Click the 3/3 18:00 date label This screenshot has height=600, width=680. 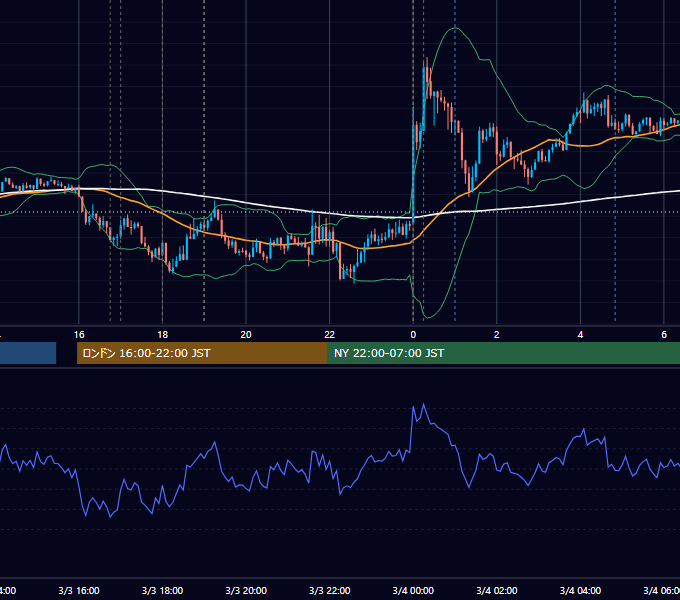click(x=163, y=591)
